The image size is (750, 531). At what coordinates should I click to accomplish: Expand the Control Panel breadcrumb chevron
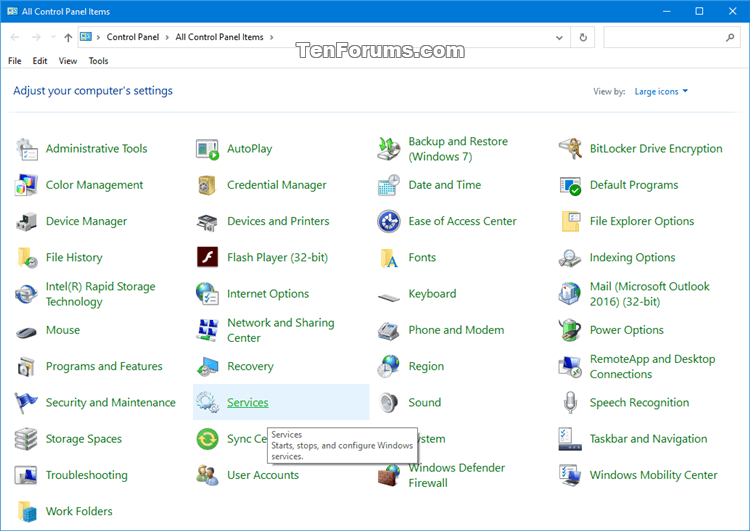167,37
